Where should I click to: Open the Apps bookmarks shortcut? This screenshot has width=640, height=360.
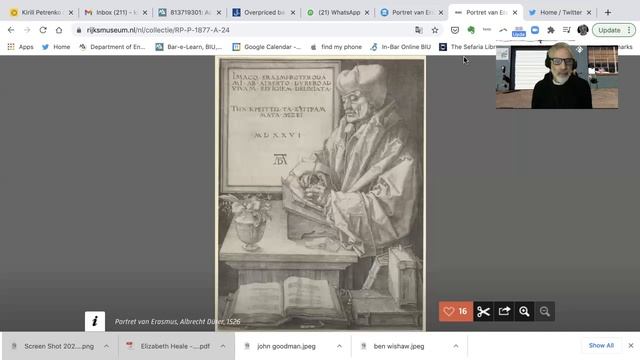20,47
